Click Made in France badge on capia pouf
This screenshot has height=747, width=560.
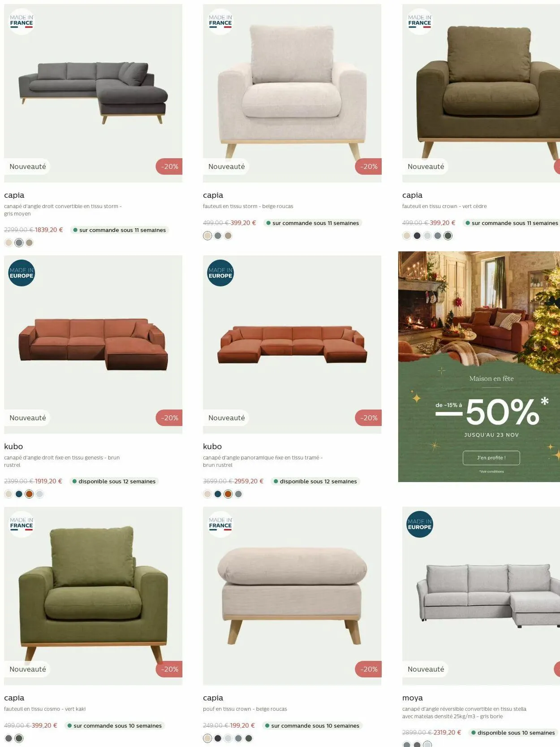[x=220, y=524]
